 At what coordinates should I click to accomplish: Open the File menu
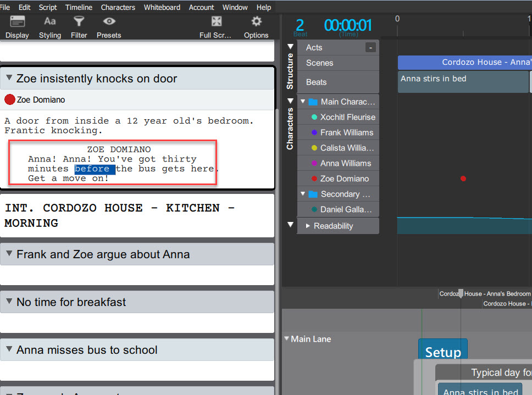[x=5, y=7]
